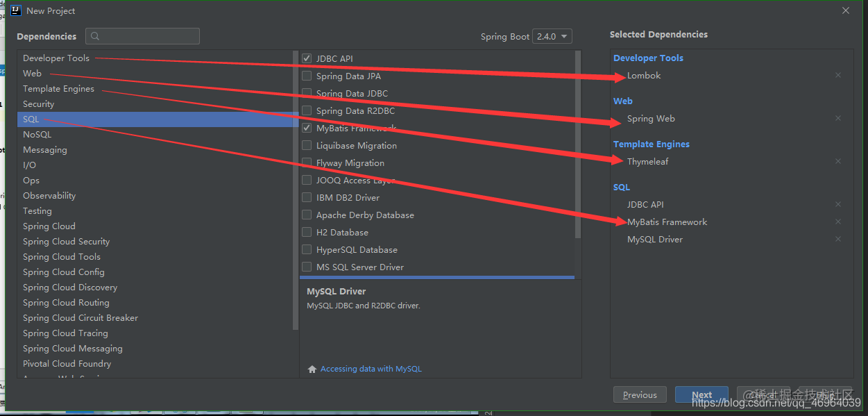The image size is (868, 416).
Task: Click the Previous button
Action: point(640,394)
